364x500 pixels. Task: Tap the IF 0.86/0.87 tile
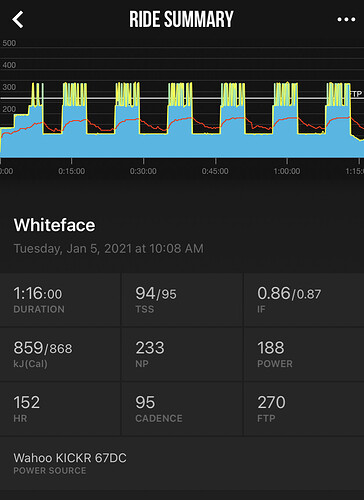pos(304,300)
